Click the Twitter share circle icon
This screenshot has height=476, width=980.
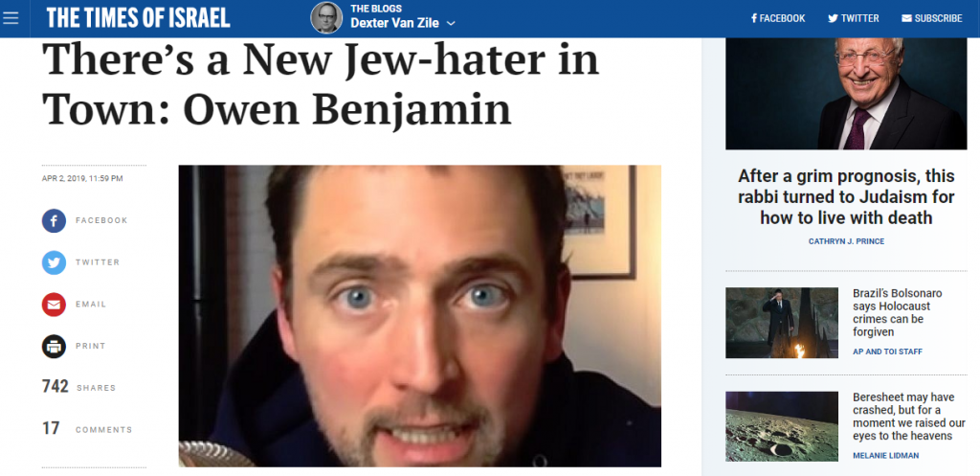click(x=54, y=262)
